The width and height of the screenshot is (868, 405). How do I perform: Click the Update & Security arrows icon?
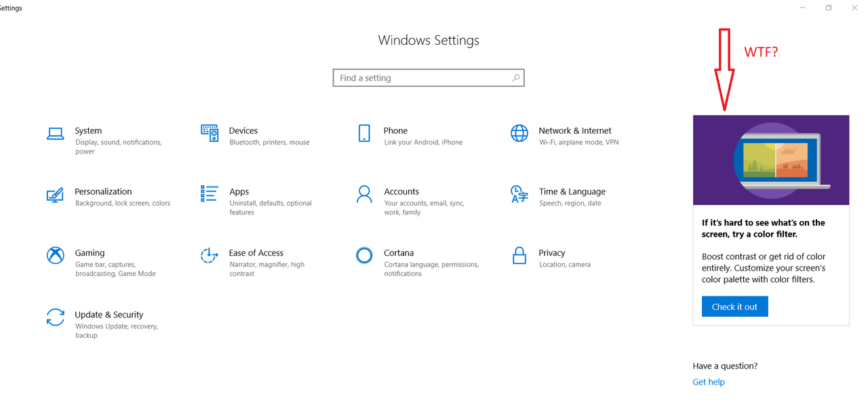point(55,317)
